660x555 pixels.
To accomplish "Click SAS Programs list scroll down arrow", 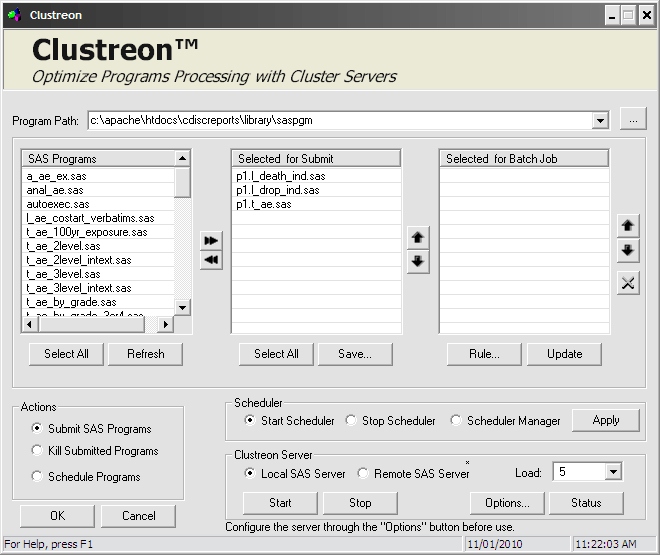I will (182, 308).
